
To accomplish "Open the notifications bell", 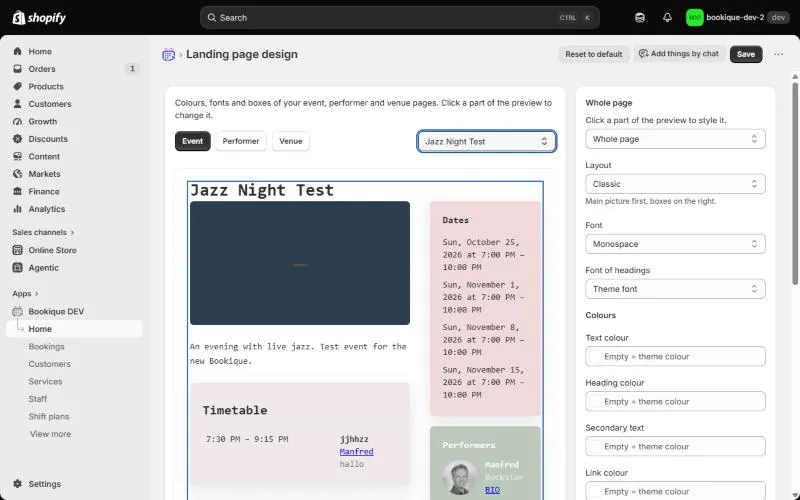I will pyautogui.click(x=667, y=18).
